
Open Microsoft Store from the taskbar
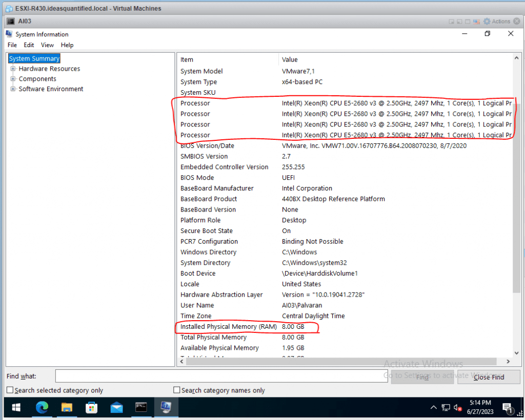(x=91, y=407)
